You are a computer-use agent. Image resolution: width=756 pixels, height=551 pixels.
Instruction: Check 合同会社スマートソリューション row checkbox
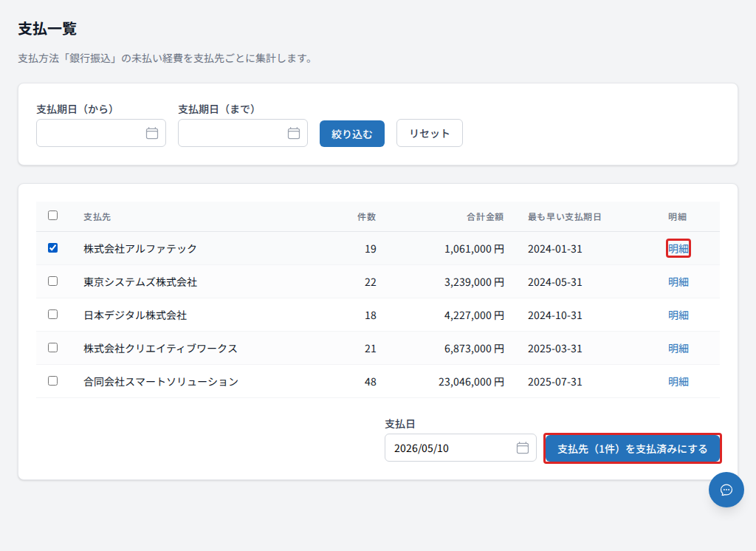tap(53, 381)
